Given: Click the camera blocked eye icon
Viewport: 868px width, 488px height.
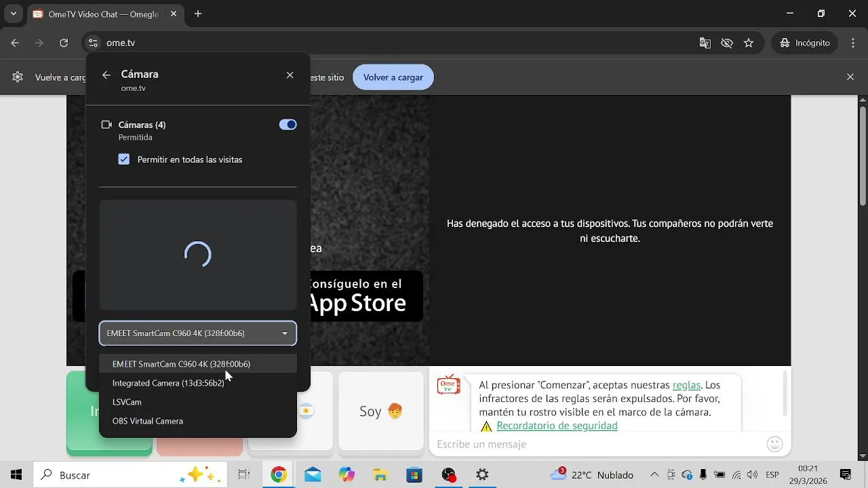Looking at the screenshot, I should 727,43.
